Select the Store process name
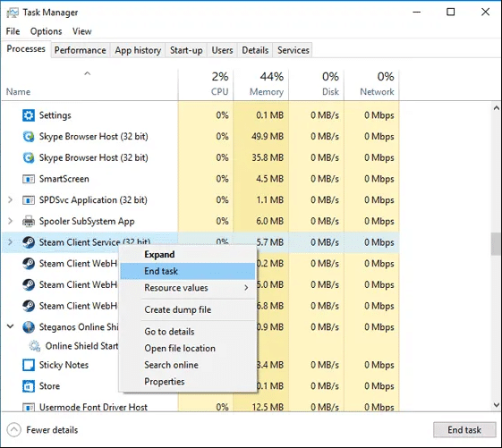 tap(49, 386)
